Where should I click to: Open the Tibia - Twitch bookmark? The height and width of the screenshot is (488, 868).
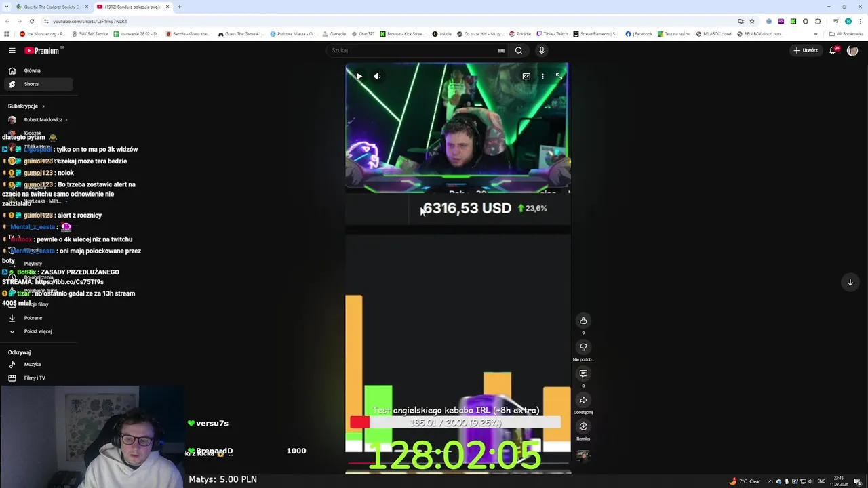pyautogui.click(x=552, y=34)
